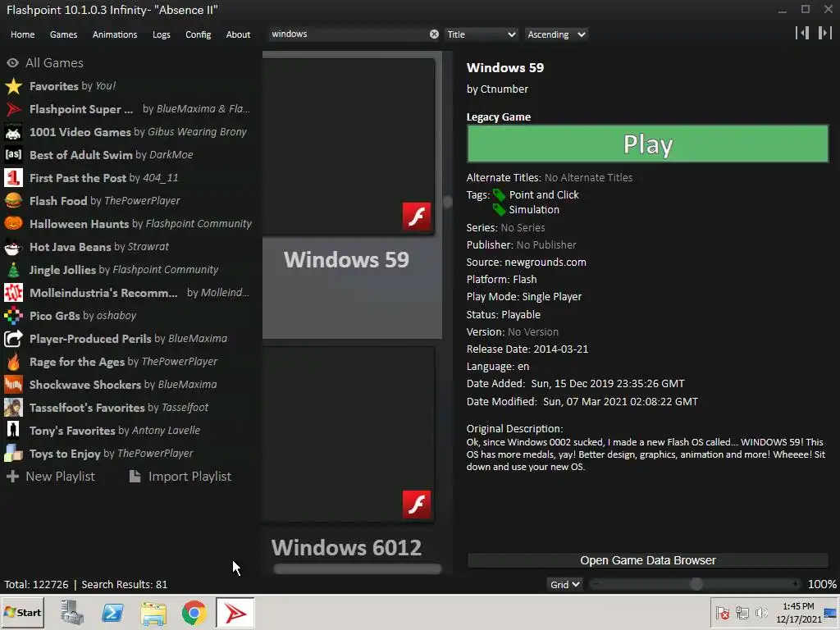Create a New Playlist
The width and height of the screenshot is (840, 630).
pos(51,477)
